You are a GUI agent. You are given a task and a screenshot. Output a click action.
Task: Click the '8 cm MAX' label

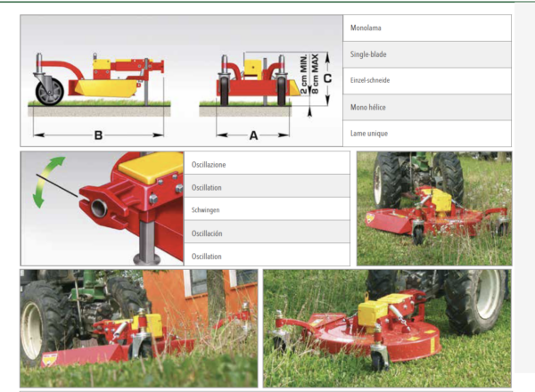(x=315, y=74)
